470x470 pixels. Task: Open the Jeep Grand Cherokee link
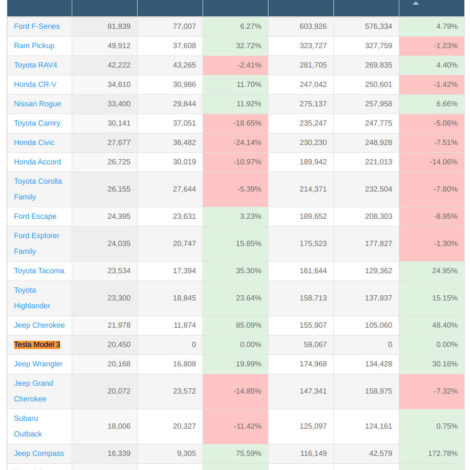click(x=33, y=391)
